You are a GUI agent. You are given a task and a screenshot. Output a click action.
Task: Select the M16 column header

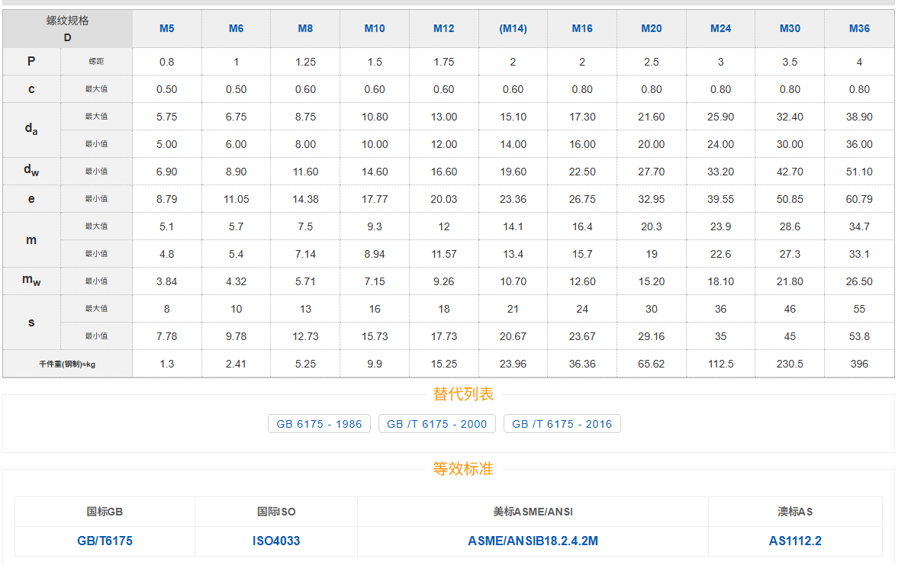coord(582,28)
